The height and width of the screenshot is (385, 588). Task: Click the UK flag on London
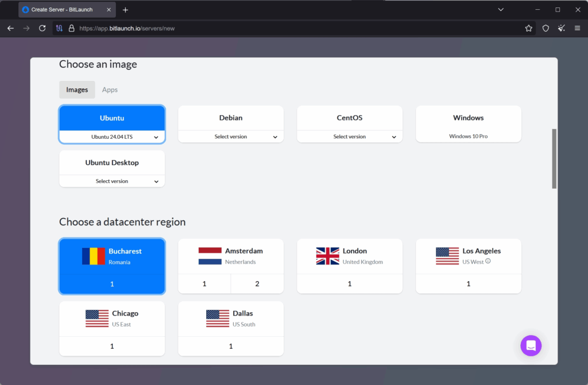pos(327,256)
